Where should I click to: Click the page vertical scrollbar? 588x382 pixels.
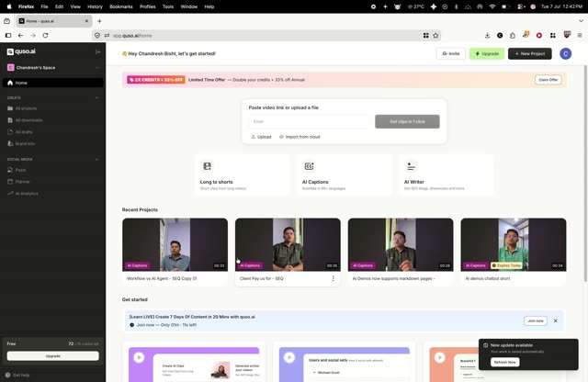pyautogui.click(x=585, y=173)
